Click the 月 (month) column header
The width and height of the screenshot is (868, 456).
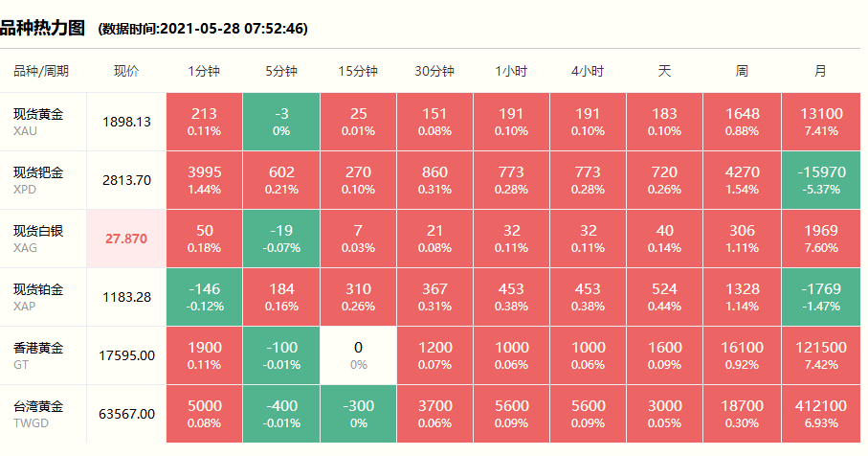[x=820, y=72]
